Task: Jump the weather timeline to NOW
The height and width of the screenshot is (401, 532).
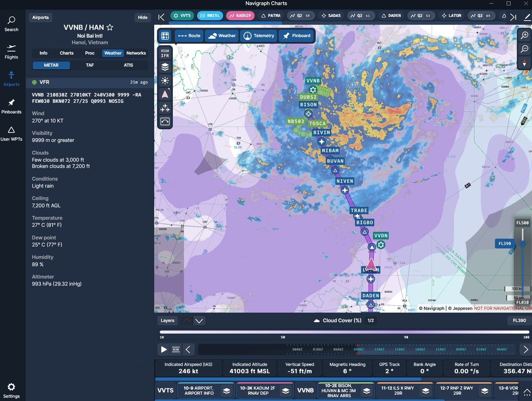Action: point(176,350)
